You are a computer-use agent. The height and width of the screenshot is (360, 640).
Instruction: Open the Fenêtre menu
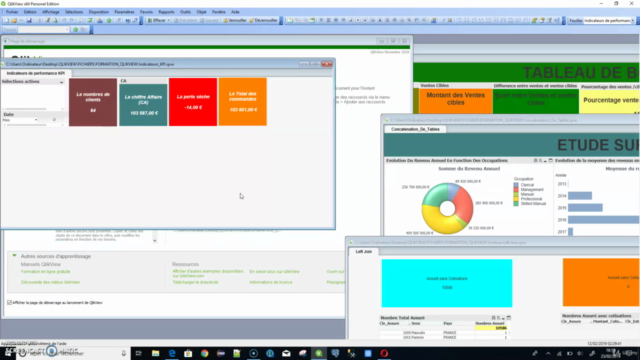click(x=218, y=12)
